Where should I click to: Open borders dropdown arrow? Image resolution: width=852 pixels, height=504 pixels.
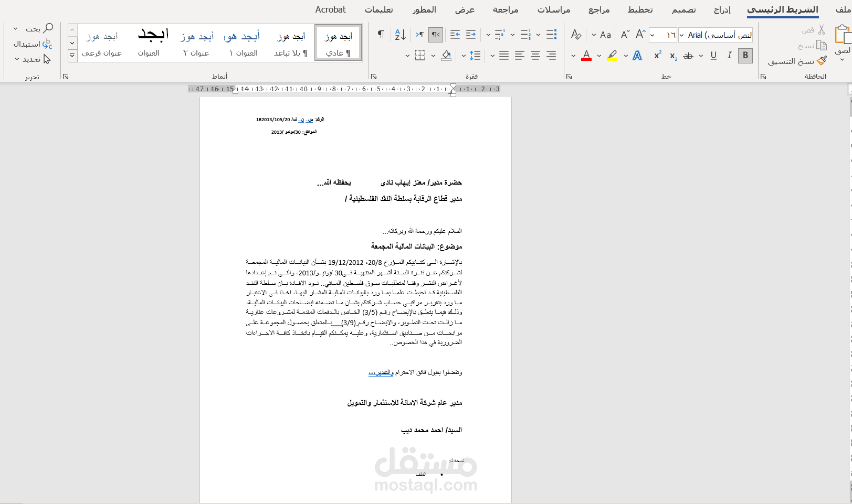pyautogui.click(x=407, y=56)
